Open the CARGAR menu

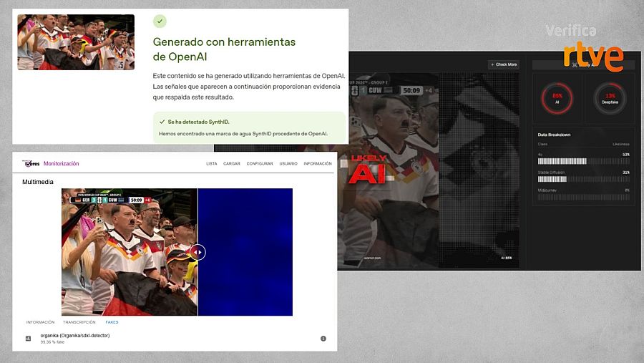click(x=232, y=164)
